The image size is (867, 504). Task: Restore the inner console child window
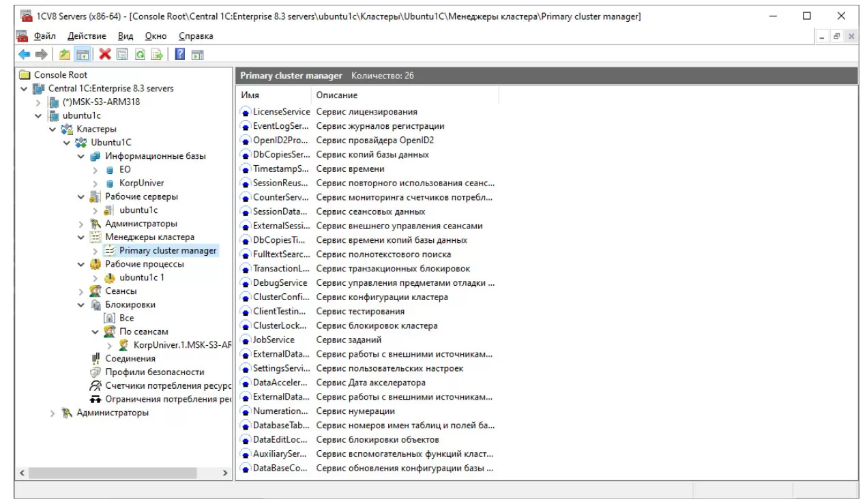click(x=838, y=37)
